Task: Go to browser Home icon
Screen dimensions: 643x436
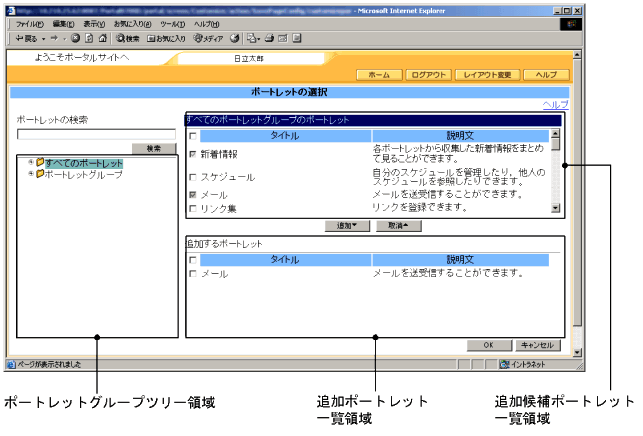Action: (x=101, y=38)
